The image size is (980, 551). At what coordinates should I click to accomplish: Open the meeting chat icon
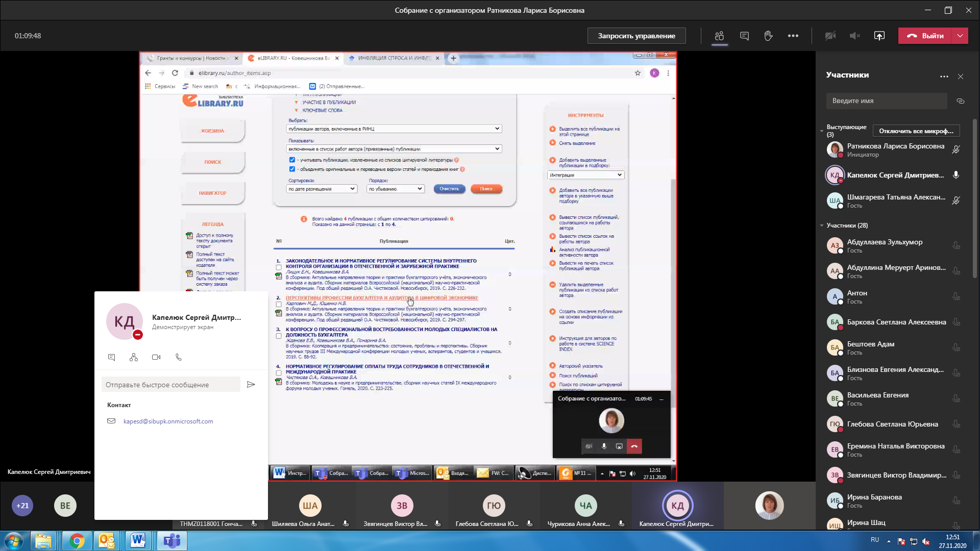point(744,36)
